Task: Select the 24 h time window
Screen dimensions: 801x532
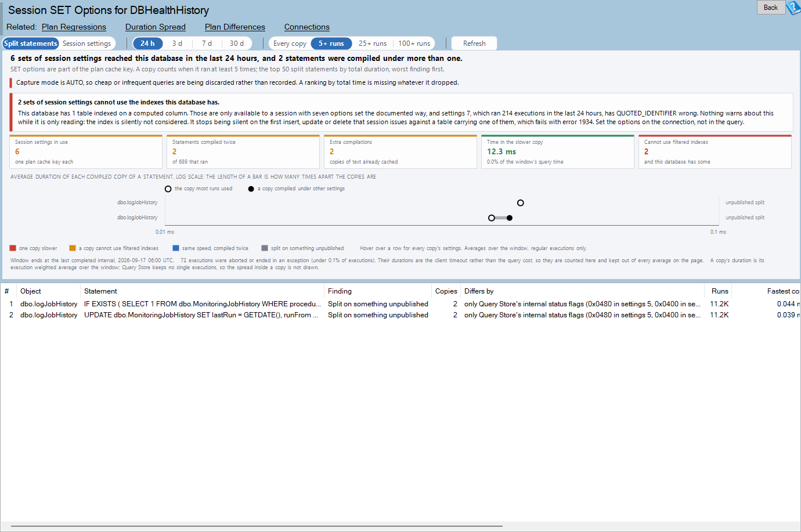Action: (148, 44)
